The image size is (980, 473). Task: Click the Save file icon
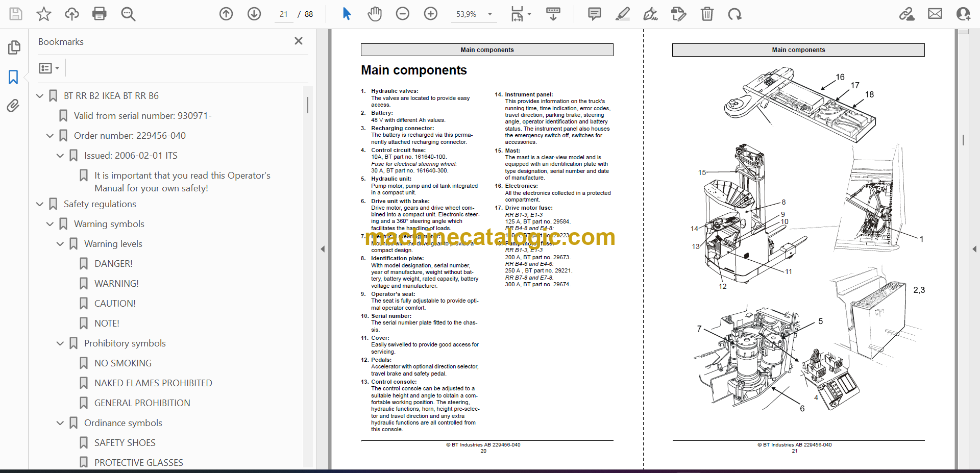click(16, 14)
